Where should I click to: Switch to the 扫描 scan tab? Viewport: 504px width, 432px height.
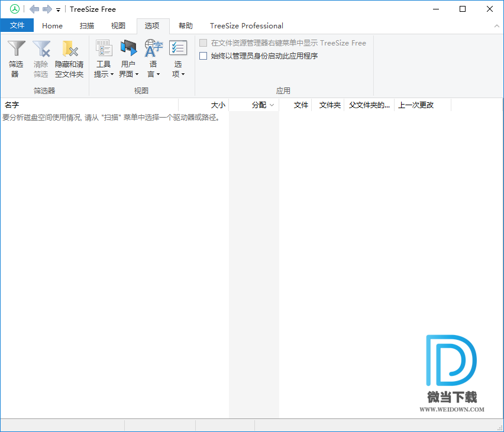point(87,25)
